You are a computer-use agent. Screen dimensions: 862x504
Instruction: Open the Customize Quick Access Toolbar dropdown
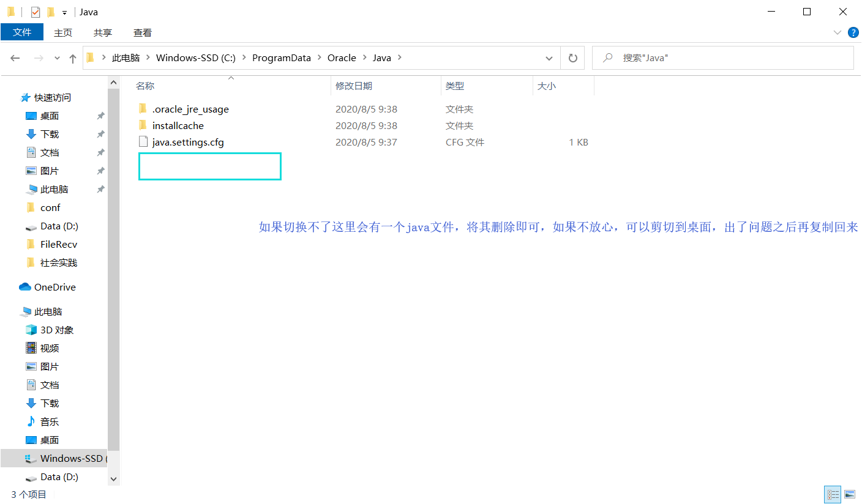pos(64,12)
